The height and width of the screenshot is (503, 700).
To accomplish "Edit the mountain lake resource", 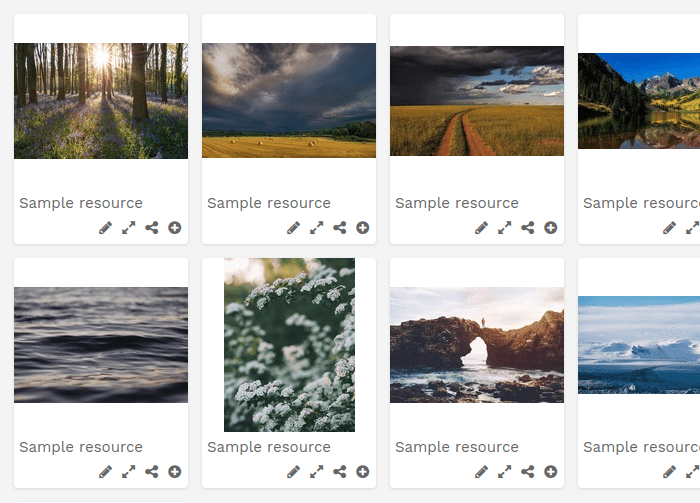I will tap(669, 228).
